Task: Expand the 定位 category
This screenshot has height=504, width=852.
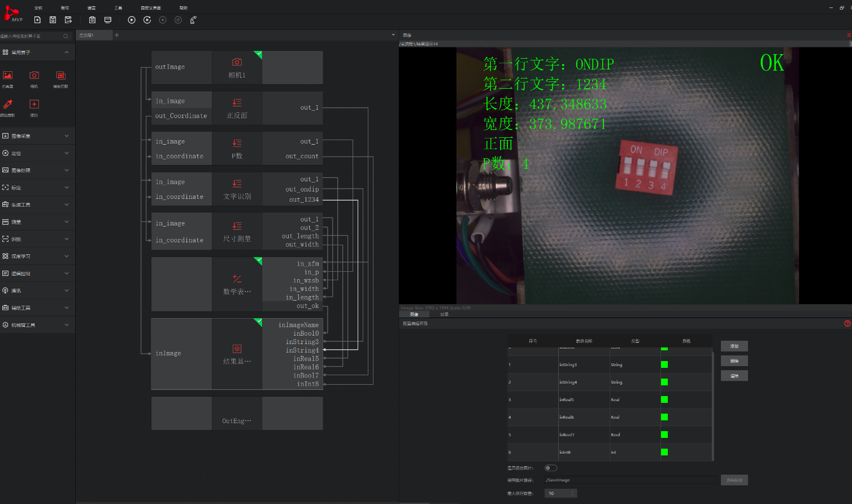Action: [37, 153]
